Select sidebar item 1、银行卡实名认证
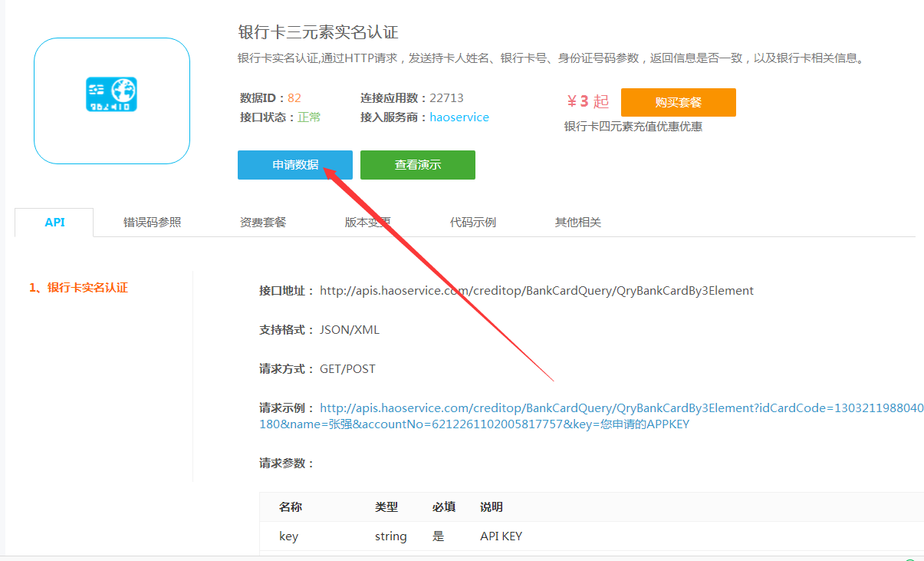924x561 pixels. [79, 288]
